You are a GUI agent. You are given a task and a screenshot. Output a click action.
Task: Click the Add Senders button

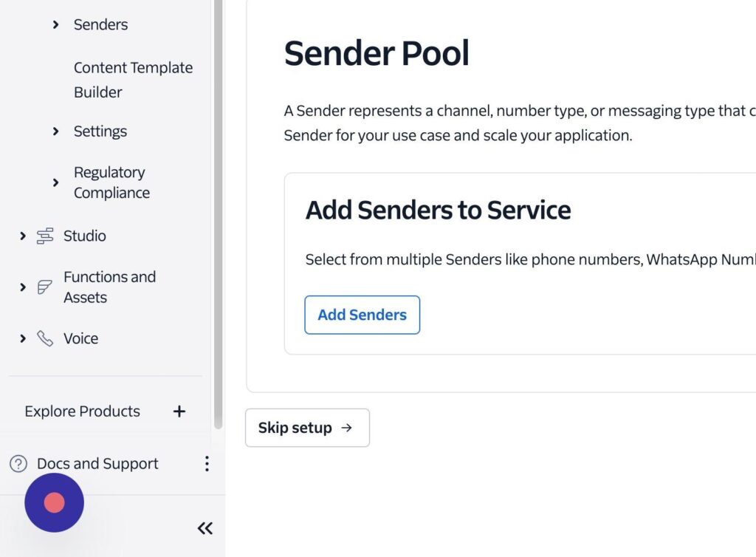[362, 315]
